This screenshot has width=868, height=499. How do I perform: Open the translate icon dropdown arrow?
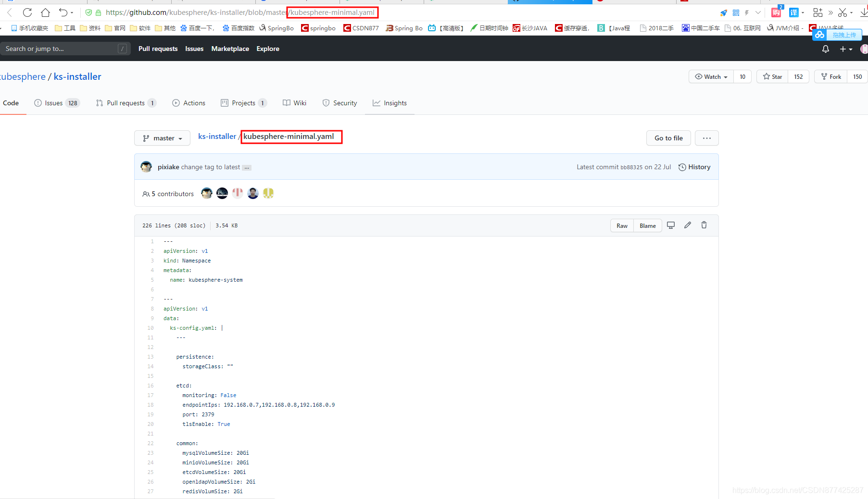click(x=803, y=12)
